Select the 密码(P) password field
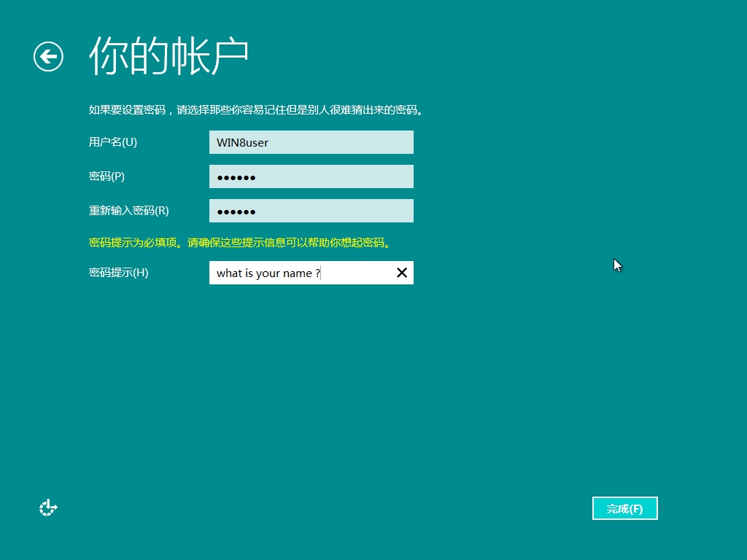747x560 pixels. [311, 176]
